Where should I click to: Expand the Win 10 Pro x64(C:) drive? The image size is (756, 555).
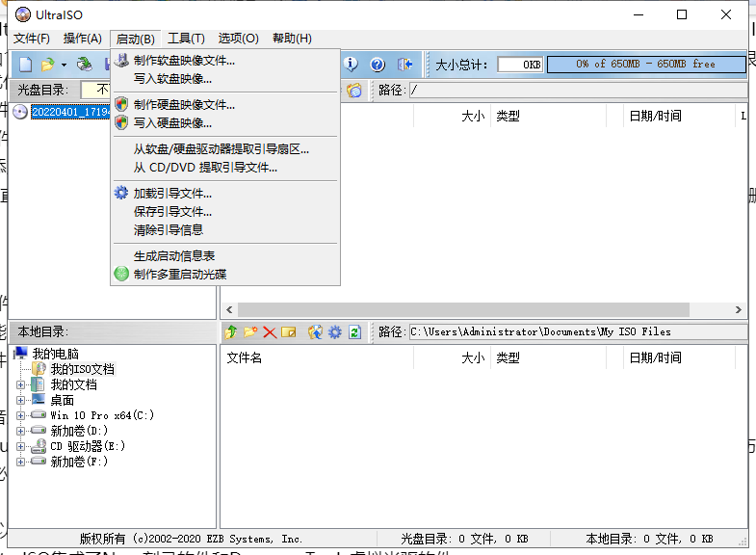pos(21,415)
